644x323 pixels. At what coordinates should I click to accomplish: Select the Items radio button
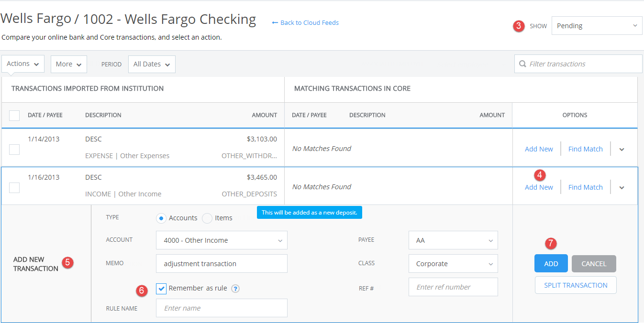207,218
